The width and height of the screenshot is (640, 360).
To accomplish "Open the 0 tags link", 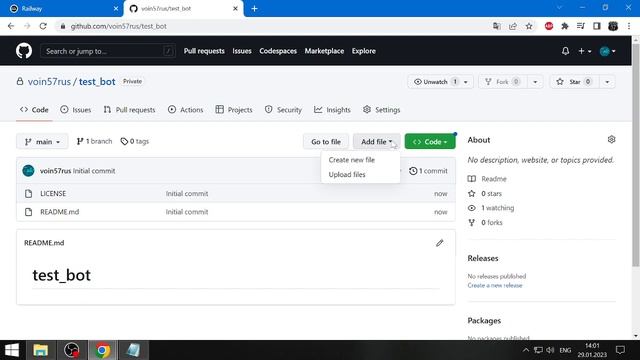I will point(135,141).
